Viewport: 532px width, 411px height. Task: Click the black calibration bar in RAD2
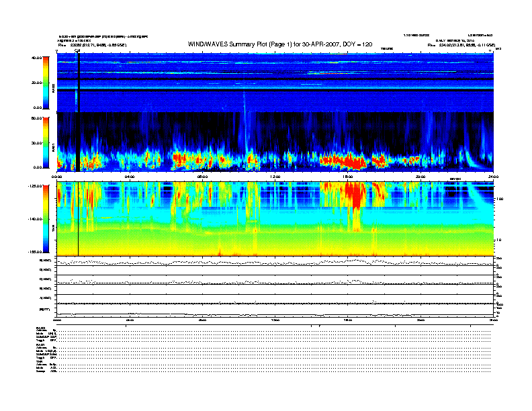(x=79, y=83)
